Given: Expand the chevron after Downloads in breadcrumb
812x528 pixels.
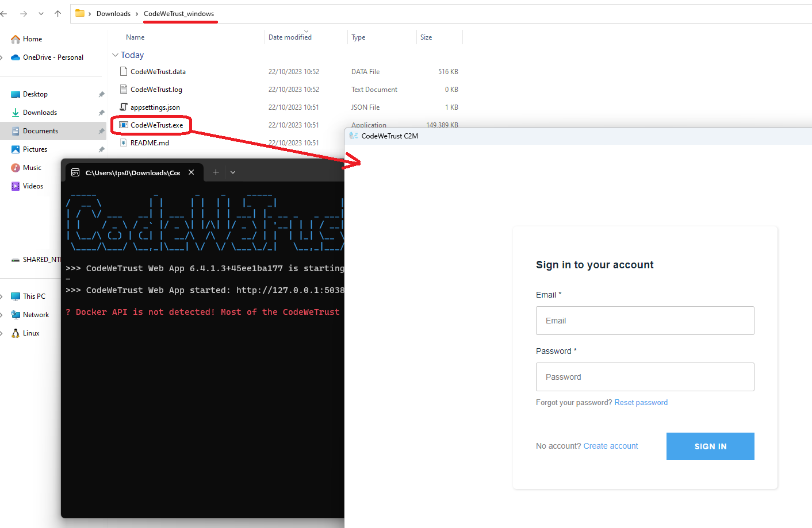Looking at the screenshot, I should pyautogui.click(x=137, y=14).
